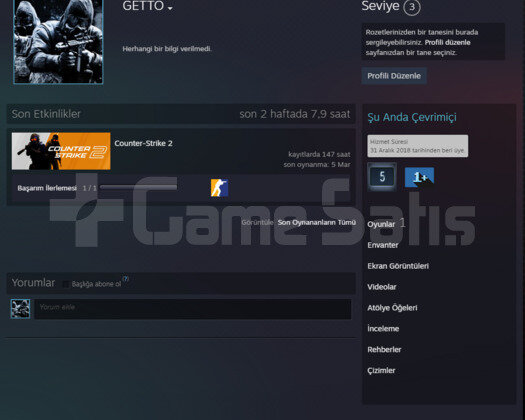525x420 pixels.
Task: Click 'son 2 haftada 7,9 saat' text
Action: tap(295, 114)
